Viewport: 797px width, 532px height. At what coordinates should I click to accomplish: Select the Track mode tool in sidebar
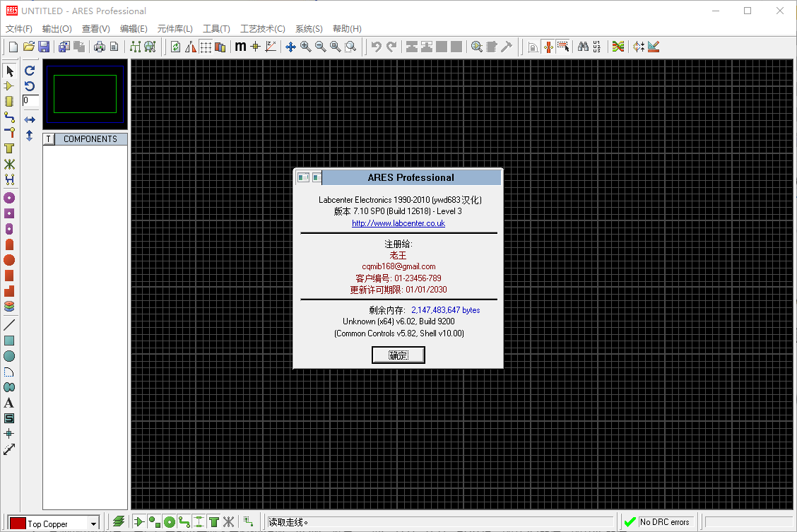pyautogui.click(x=9, y=117)
